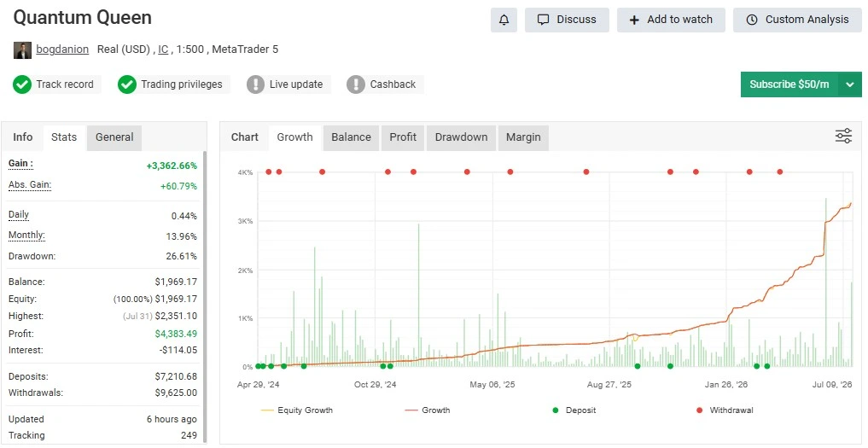The image size is (868, 448).
Task: Click the Discuss speech bubble icon
Action: point(544,20)
